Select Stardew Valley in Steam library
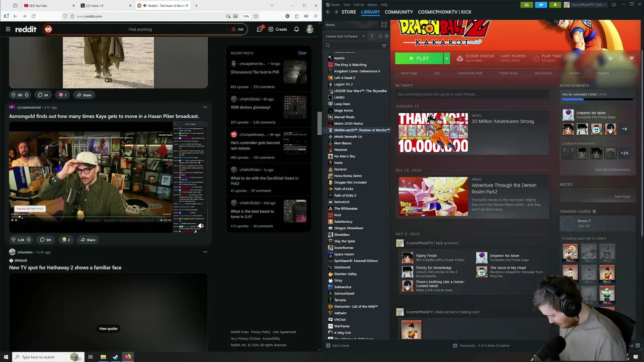This screenshot has height=362, width=644. coord(345,274)
